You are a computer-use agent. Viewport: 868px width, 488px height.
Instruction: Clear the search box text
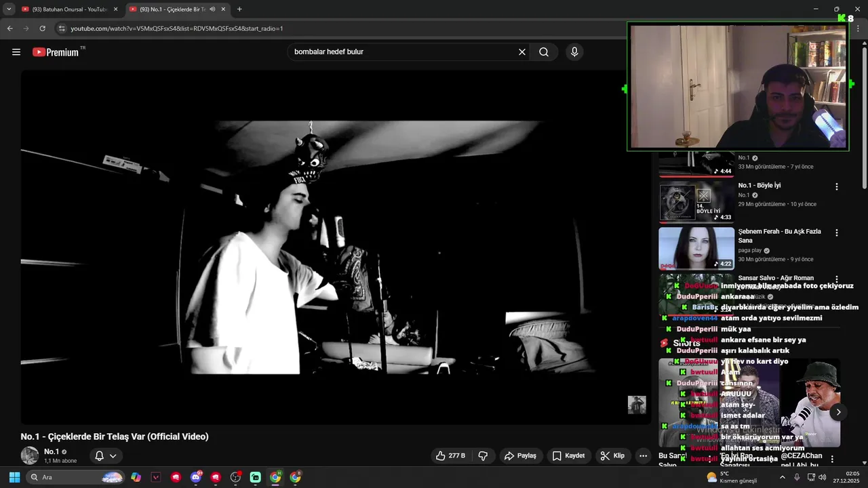(522, 52)
